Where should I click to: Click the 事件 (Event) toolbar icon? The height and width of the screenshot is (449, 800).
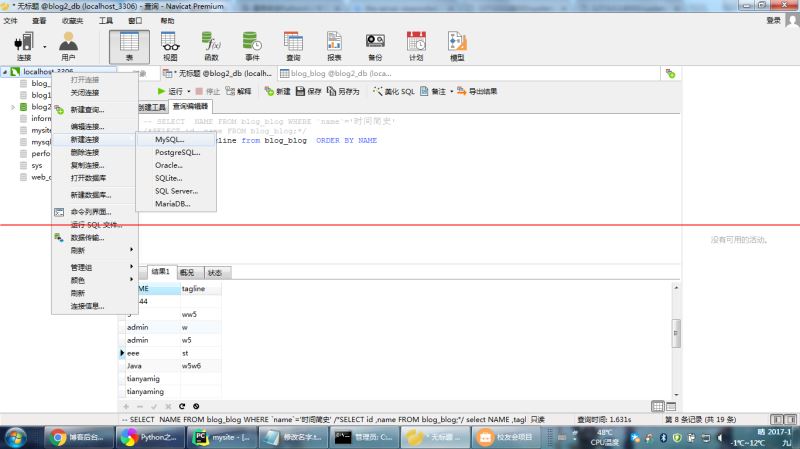tap(252, 46)
